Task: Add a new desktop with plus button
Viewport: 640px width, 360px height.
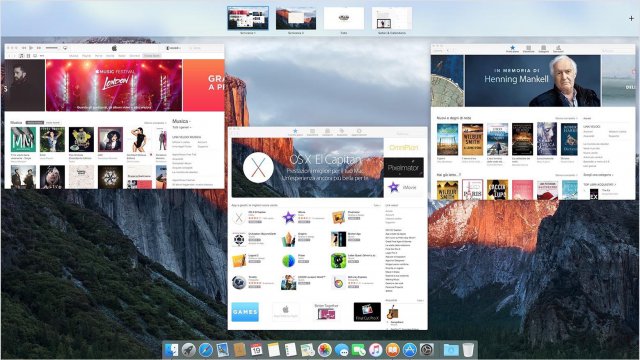Action: tap(631, 18)
